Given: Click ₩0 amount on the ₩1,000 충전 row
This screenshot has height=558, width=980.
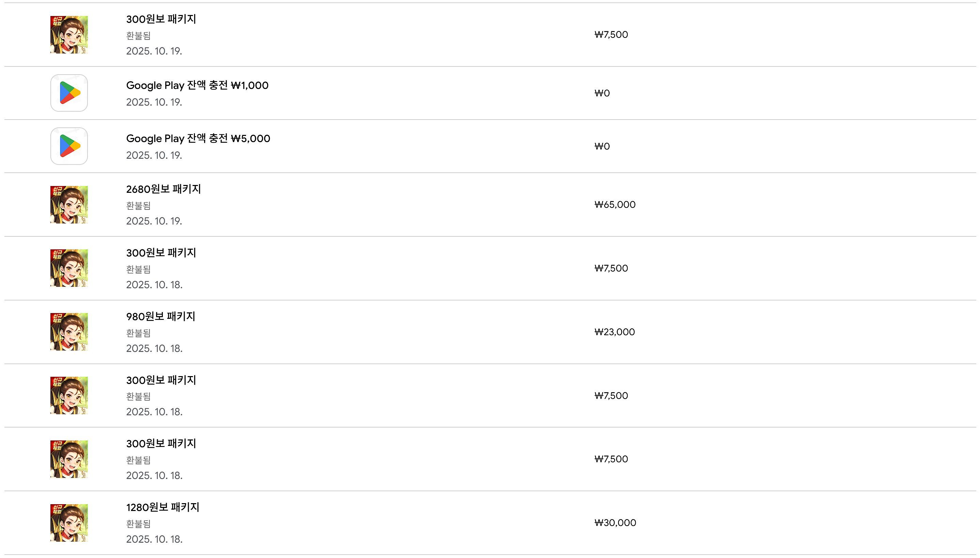Looking at the screenshot, I should (x=602, y=93).
